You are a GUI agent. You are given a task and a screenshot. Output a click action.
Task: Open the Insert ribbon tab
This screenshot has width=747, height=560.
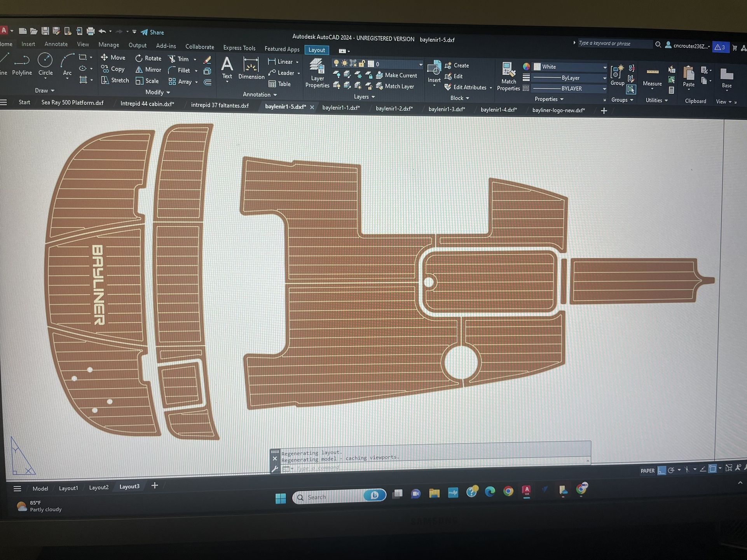pos(28,44)
